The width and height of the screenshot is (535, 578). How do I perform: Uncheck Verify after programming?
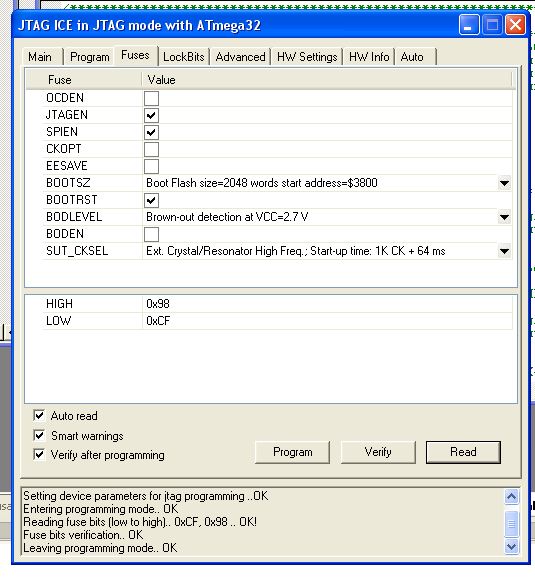click(39, 455)
